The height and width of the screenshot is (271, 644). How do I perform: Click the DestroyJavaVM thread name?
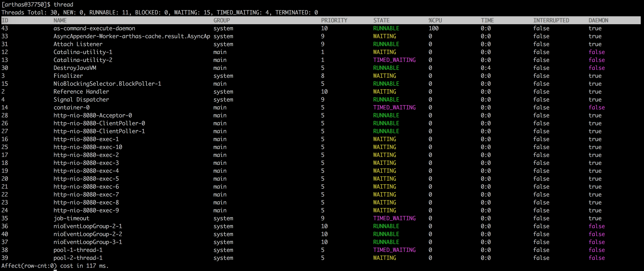coord(75,68)
